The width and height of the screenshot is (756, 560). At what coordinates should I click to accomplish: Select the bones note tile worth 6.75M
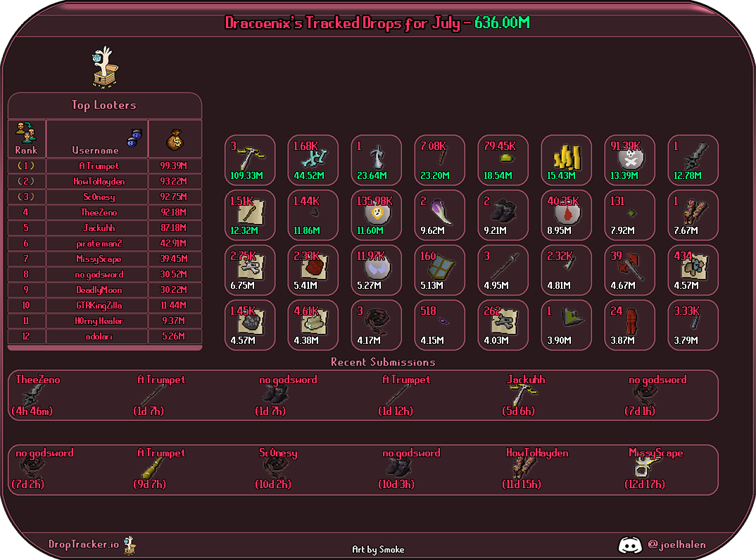coord(250,270)
